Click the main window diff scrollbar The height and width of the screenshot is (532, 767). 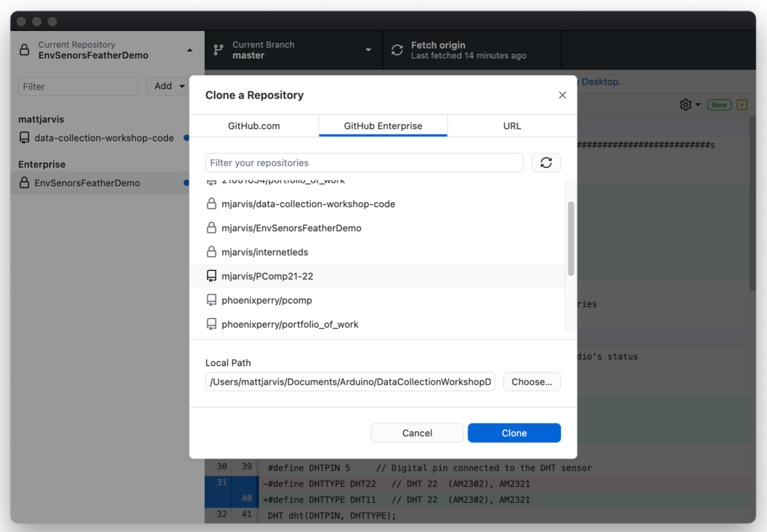tap(752, 203)
